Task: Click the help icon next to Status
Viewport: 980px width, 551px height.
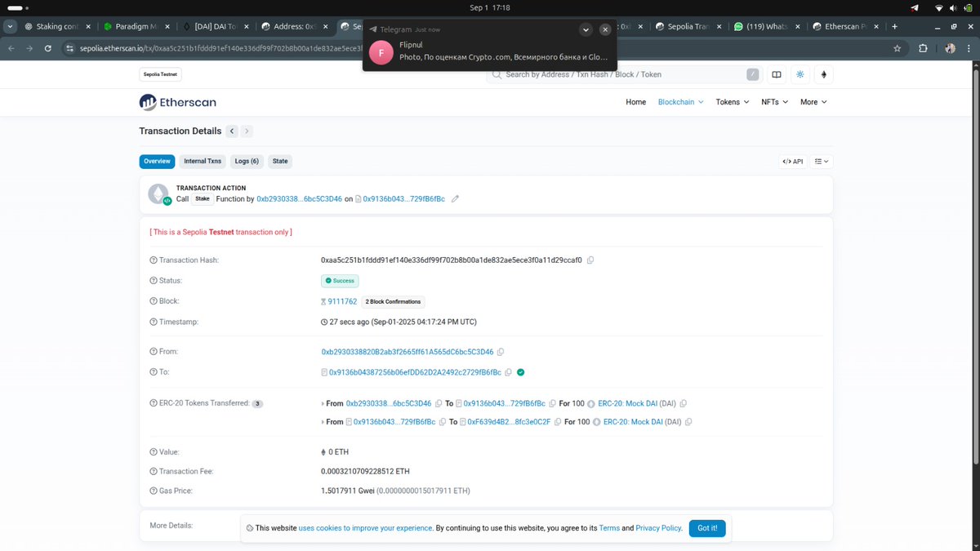Action: point(153,281)
